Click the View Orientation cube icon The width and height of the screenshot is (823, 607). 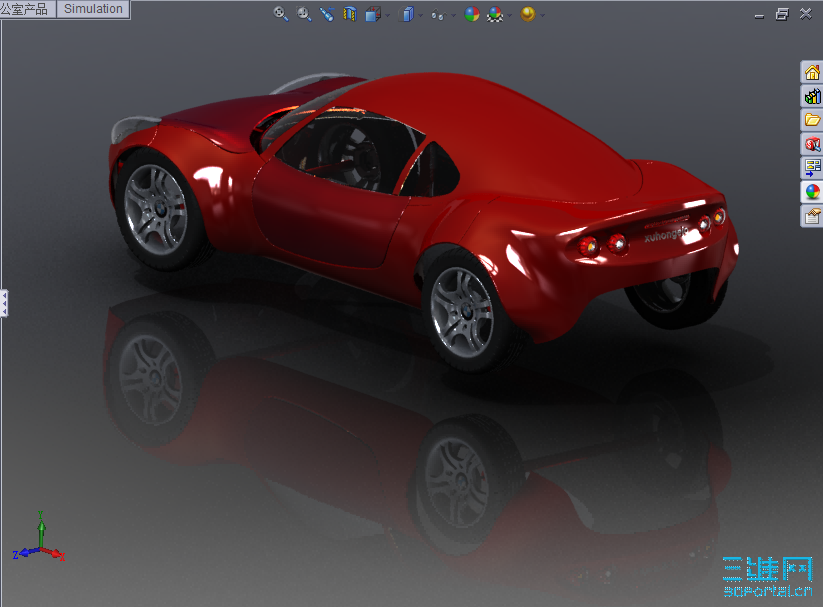[373, 14]
